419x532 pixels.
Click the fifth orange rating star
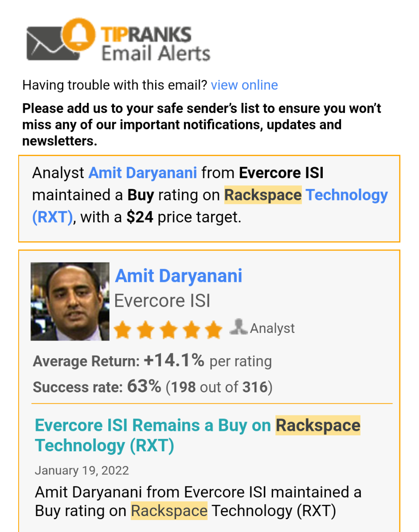pyautogui.click(x=214, y=330)
